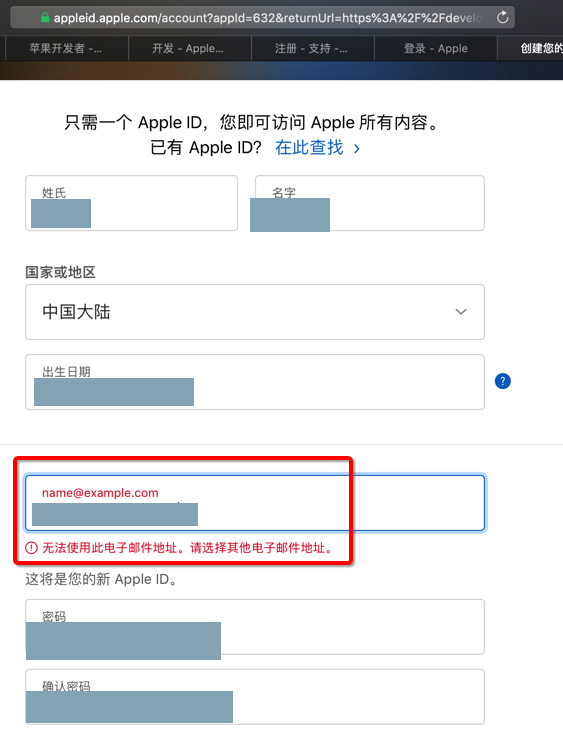This screenshot has width=563, height=743.
Task: Click the arrow next to 在此查找
Action: (x=357, y=149)
